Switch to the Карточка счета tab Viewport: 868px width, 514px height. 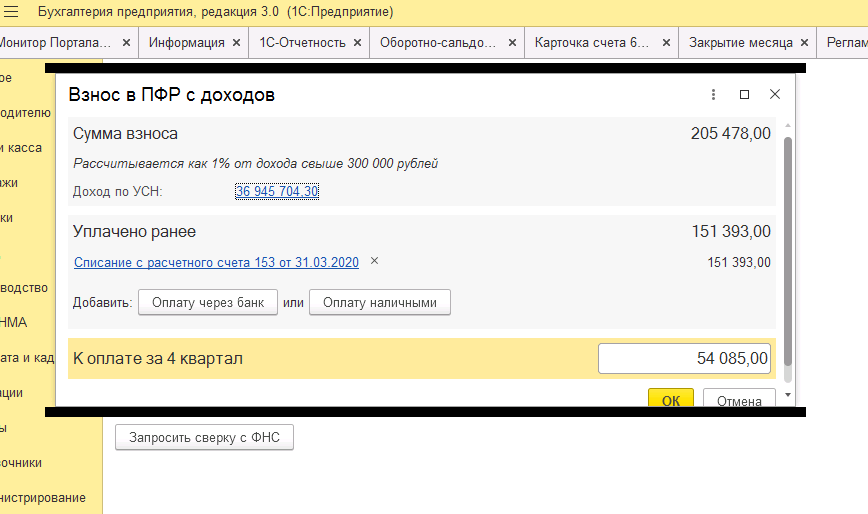[591, 43]
